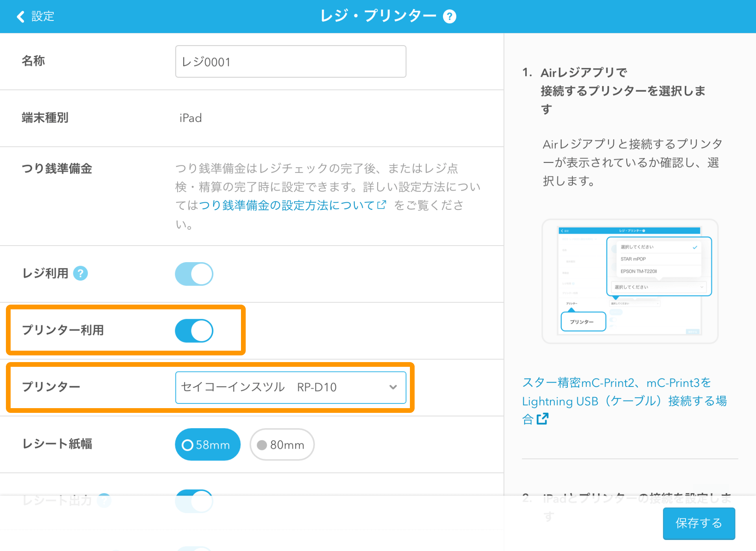Toggle the レシート出力 switch
The image size is (756, 551).
coord(194,501)
